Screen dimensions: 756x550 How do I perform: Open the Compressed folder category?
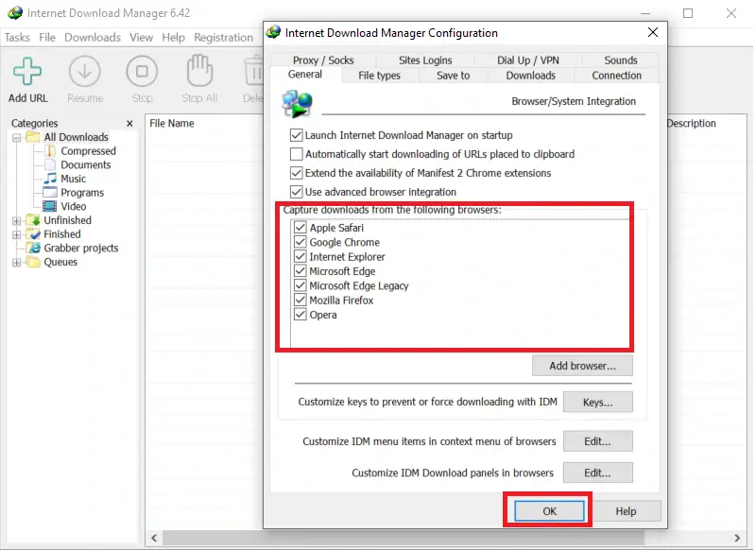coord(50,151)
